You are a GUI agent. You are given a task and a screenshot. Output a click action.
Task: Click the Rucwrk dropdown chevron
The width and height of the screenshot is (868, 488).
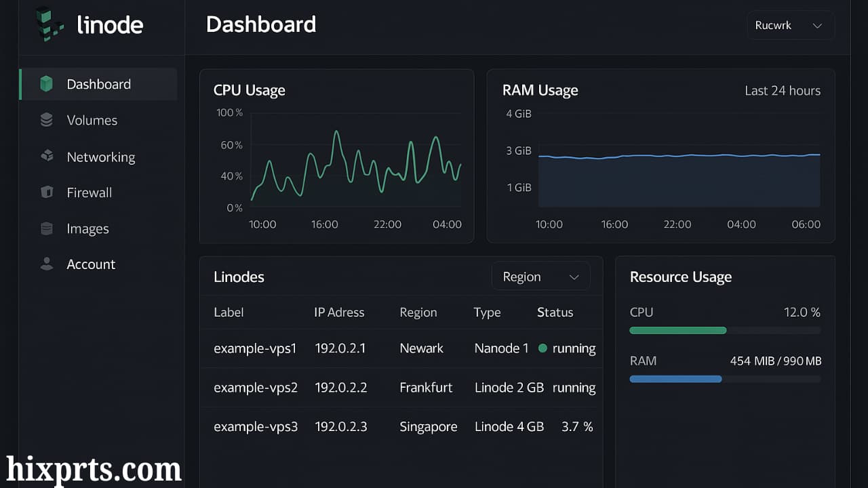point(817,26)
